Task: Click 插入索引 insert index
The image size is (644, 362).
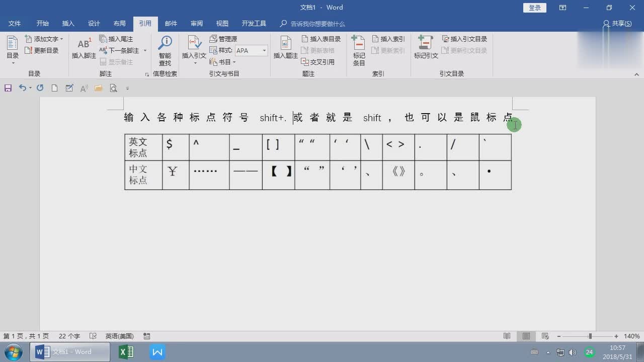Action: point(388,39)
